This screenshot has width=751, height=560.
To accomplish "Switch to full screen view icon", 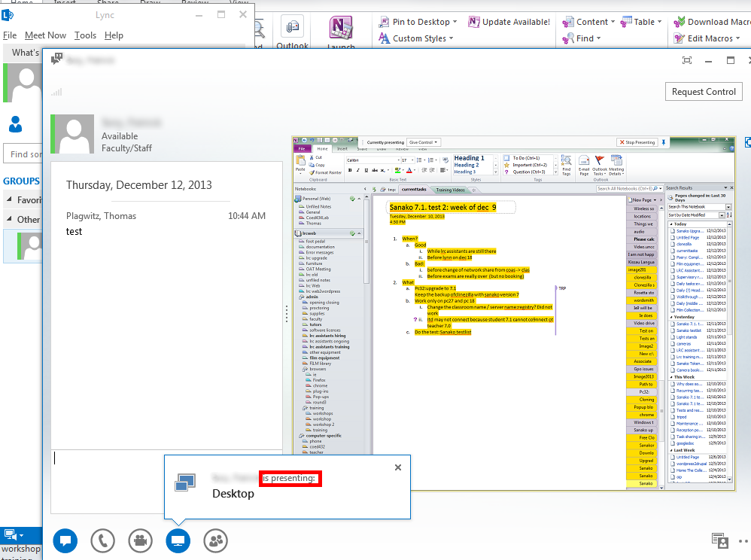I will point(686,60).
